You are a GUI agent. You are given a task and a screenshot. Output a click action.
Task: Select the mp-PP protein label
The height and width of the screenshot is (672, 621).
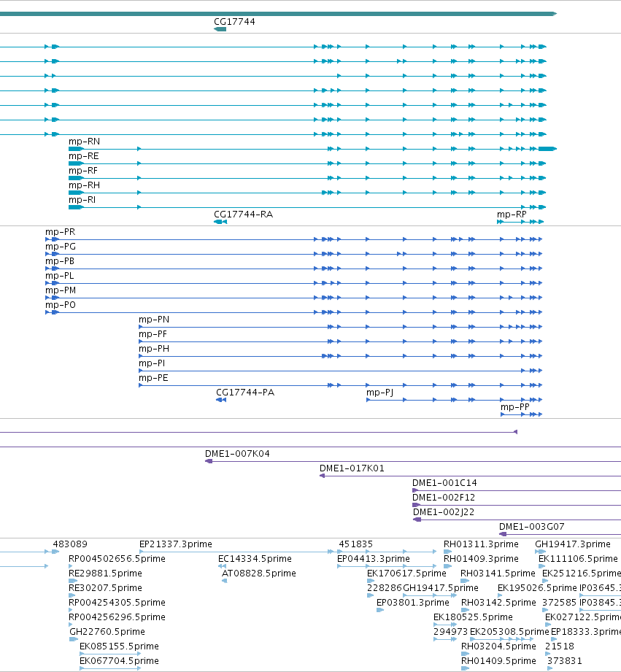515,406
